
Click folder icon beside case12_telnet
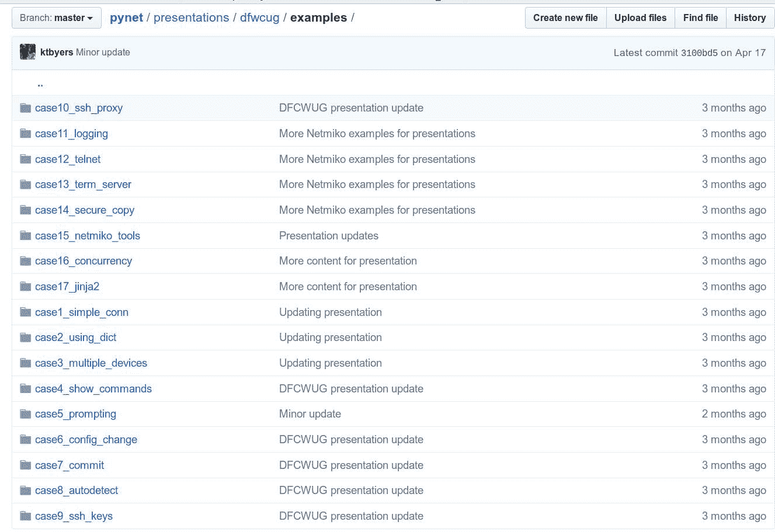pyautogui.click(x=25, y=159)
